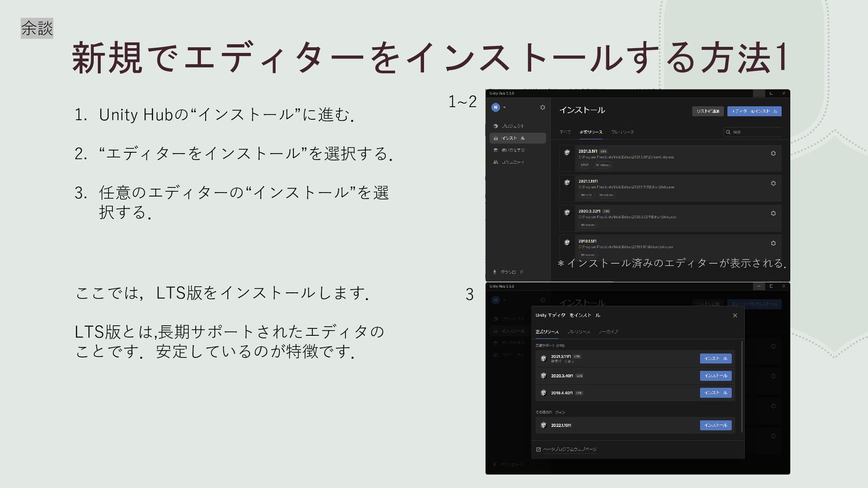868x488 pixels.
Task: Click external-link icon beside beta program link
Action: (x=538, y=450)
